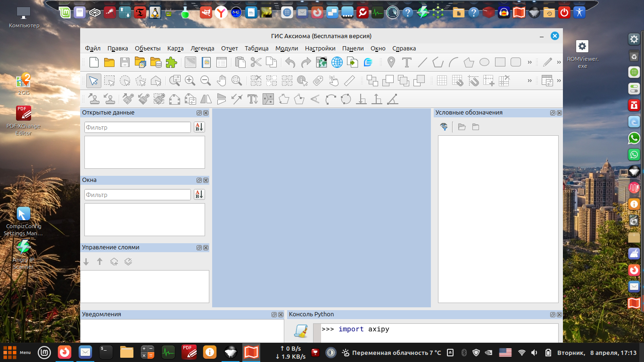Open the Карта menu
This screenshot has height=362, width=644.
175,48
